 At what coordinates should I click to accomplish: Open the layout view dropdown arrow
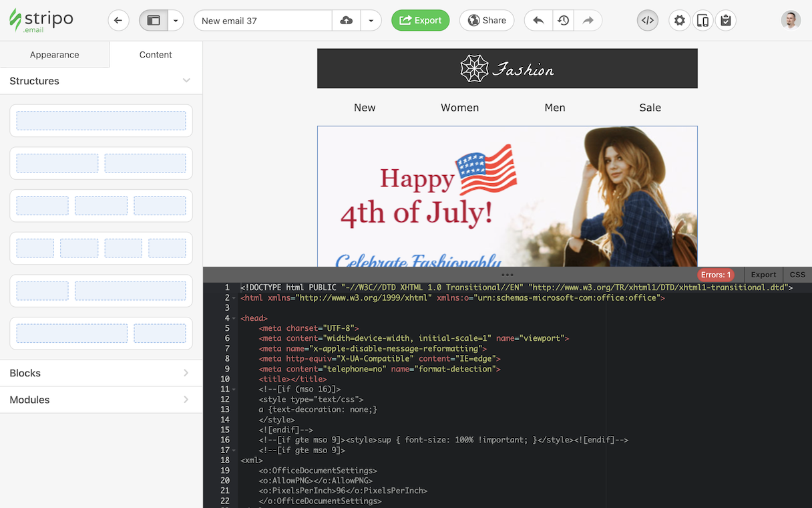(x=176, y=21)
